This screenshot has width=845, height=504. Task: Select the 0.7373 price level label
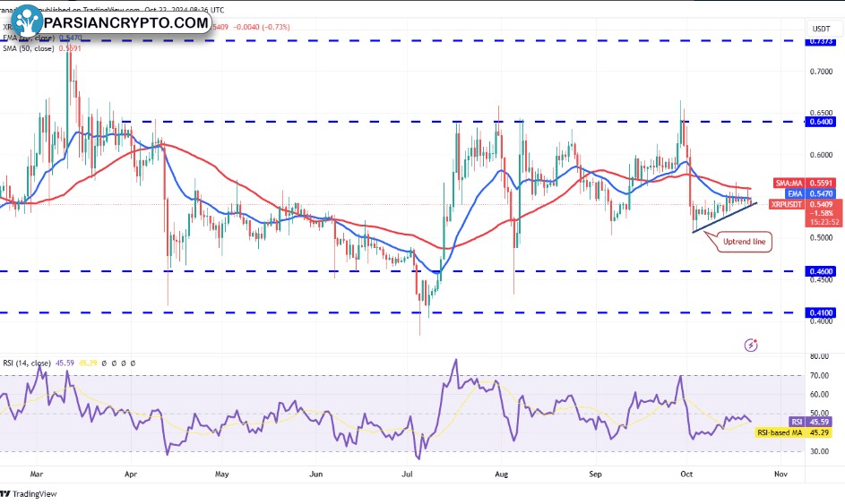click(x=820, y=41)
